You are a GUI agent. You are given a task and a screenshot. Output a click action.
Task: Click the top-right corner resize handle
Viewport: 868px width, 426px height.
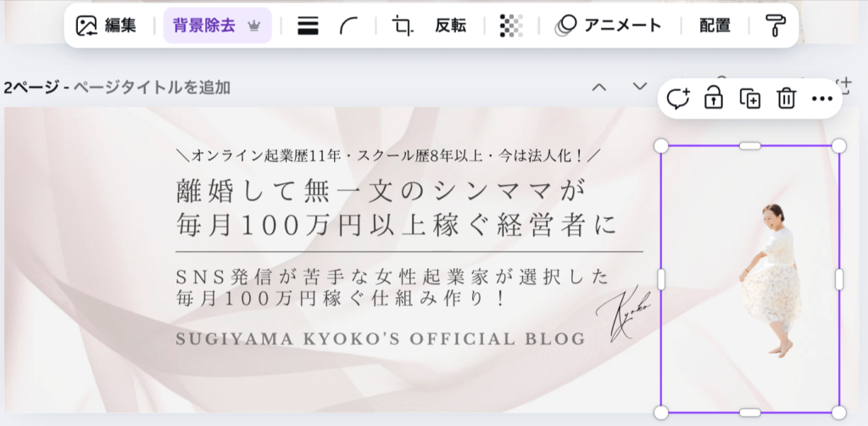coord(839,146)
